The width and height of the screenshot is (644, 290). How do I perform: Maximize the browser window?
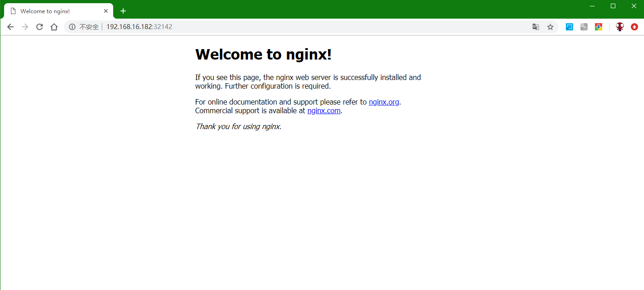pyautogui.click(x=613, y=6)
